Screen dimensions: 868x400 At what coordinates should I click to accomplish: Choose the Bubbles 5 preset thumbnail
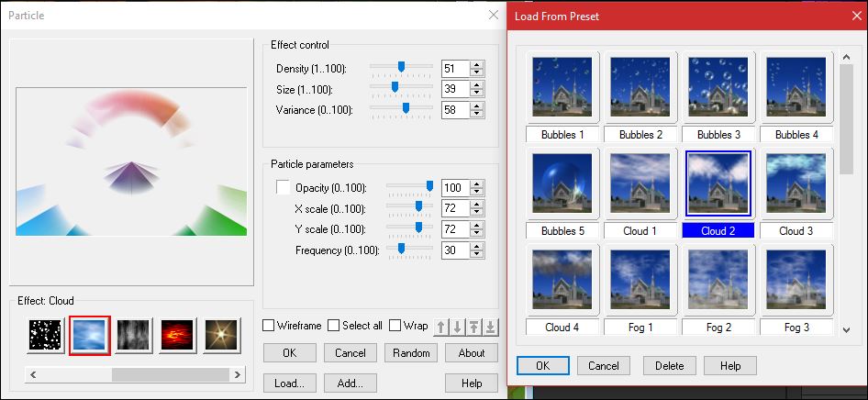pos(562,183)
